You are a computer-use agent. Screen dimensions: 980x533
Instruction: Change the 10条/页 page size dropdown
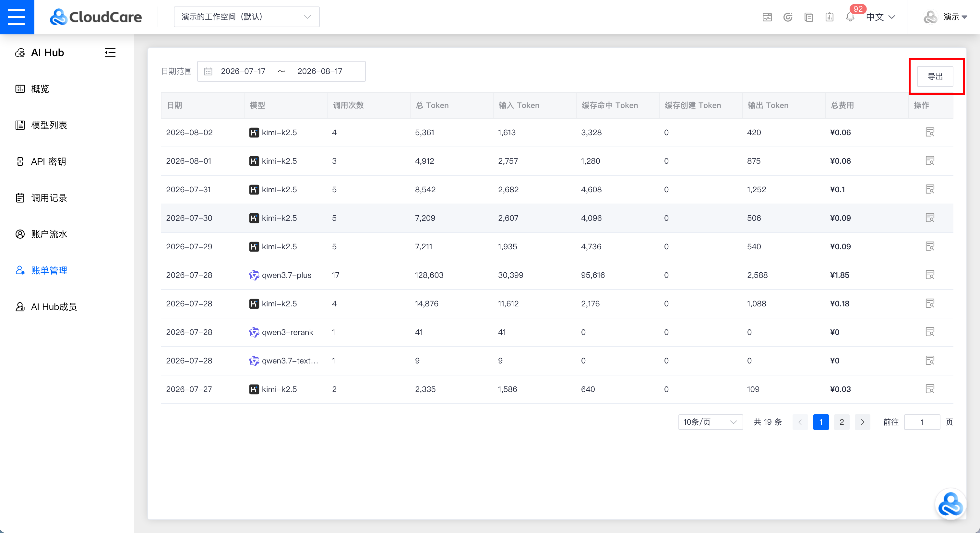[710, 422]
